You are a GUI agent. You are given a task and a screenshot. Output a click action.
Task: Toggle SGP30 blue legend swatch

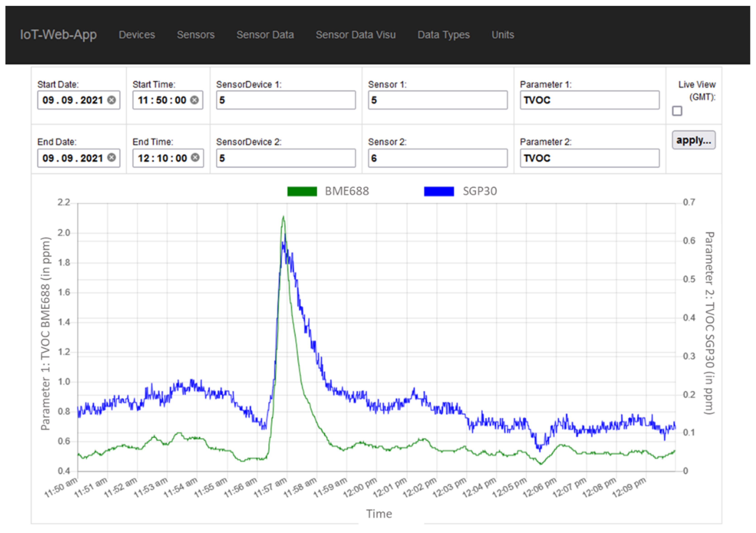(x=439, y=192)
